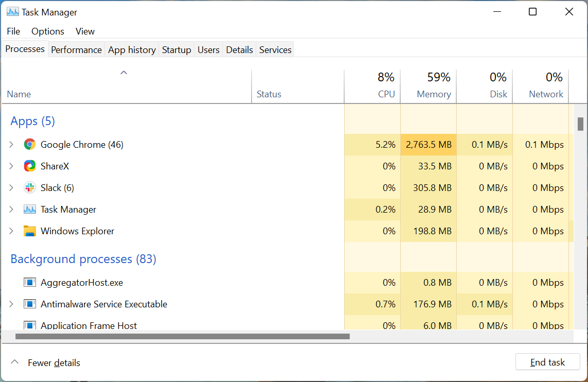Click the End task button
The width and height of the screenshot is (588, 382).
pos(547,362)
